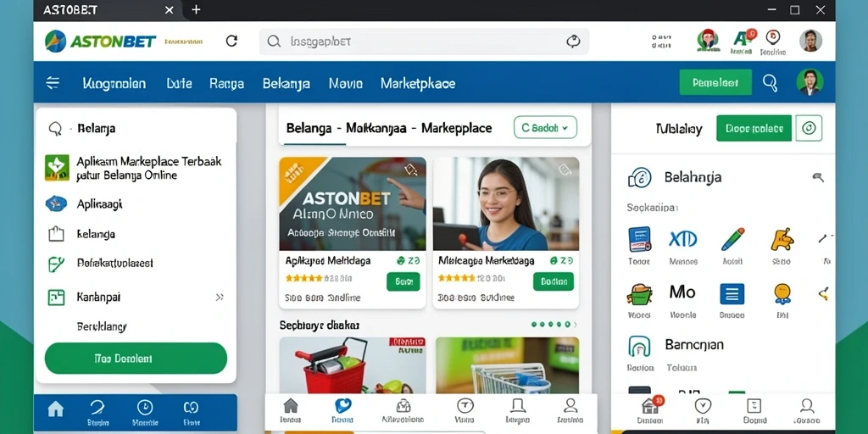Click the green A icon with notification badge
This screenshot has width=868, height=434.
(x=742, y=42)
